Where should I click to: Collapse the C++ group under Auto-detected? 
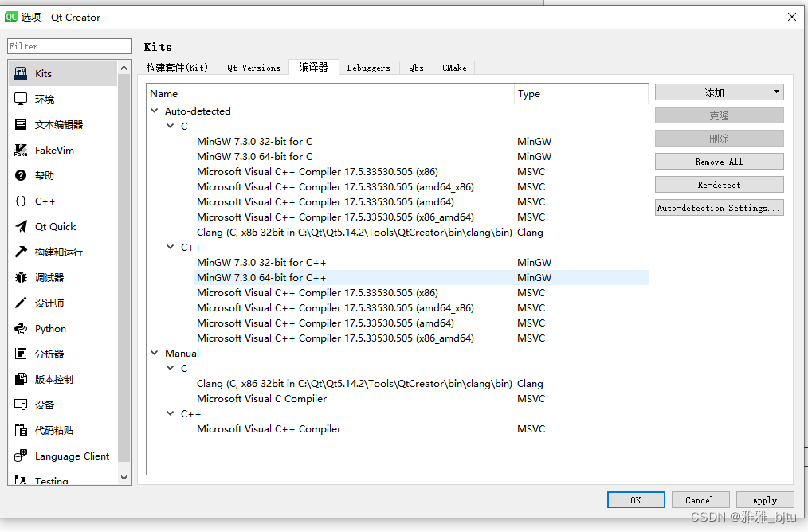[x=170, y=247]
